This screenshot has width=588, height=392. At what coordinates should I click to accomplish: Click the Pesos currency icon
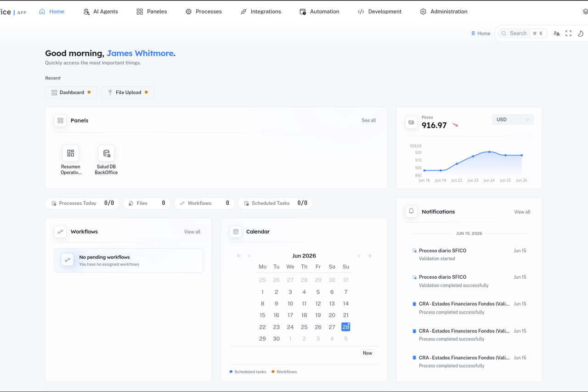pos(411,123)
